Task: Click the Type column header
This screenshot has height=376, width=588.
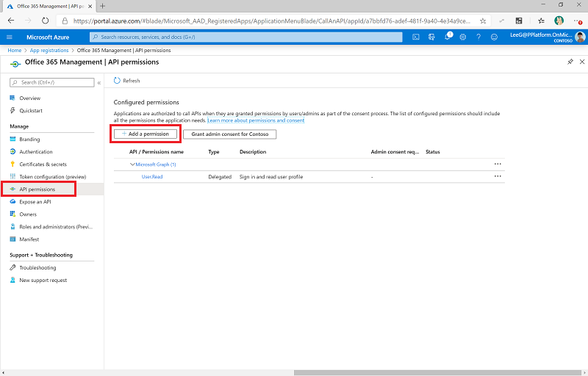Action: [214, 152]
